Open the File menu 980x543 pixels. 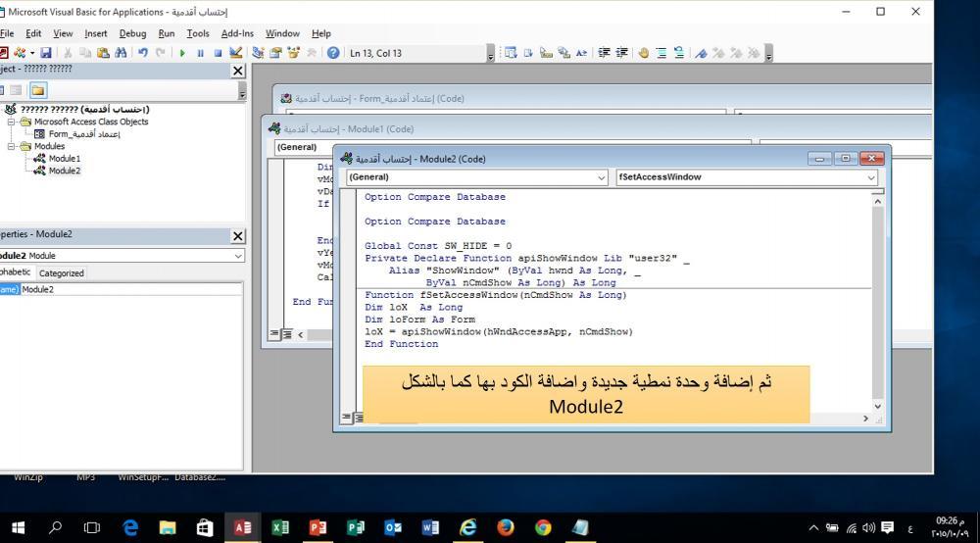7,33
